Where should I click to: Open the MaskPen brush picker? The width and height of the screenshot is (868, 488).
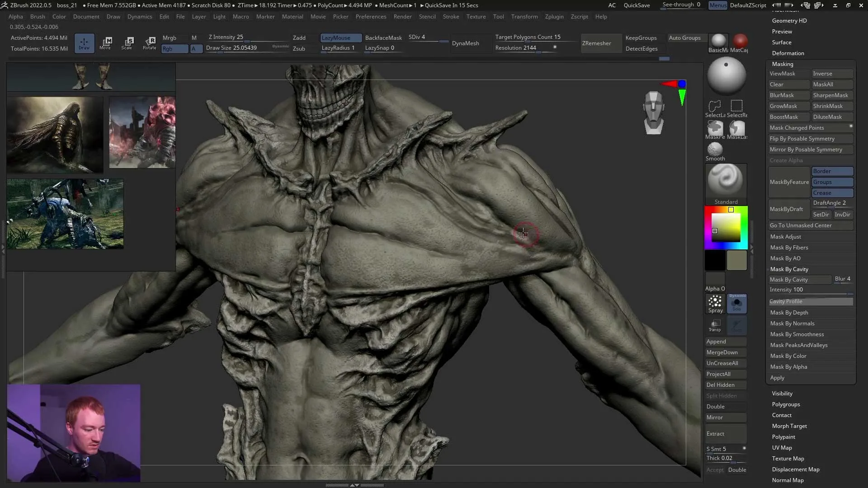point(715,130)
